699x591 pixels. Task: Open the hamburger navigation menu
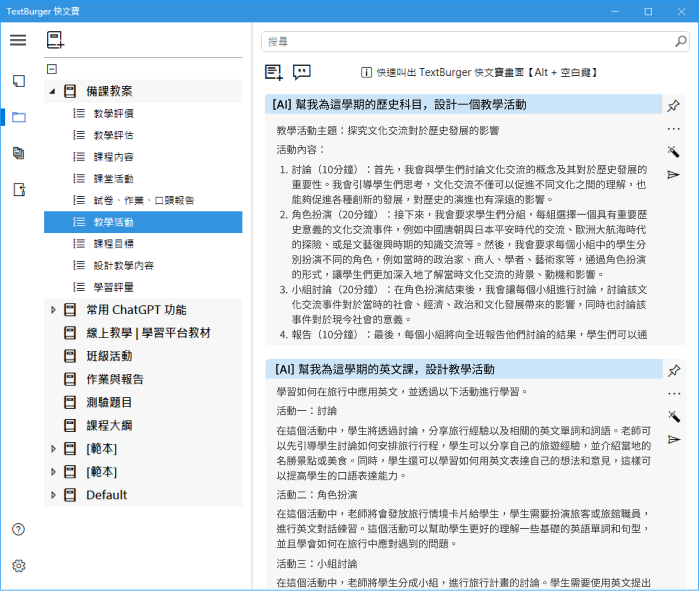pyautogui.click(x=18, y=40)
